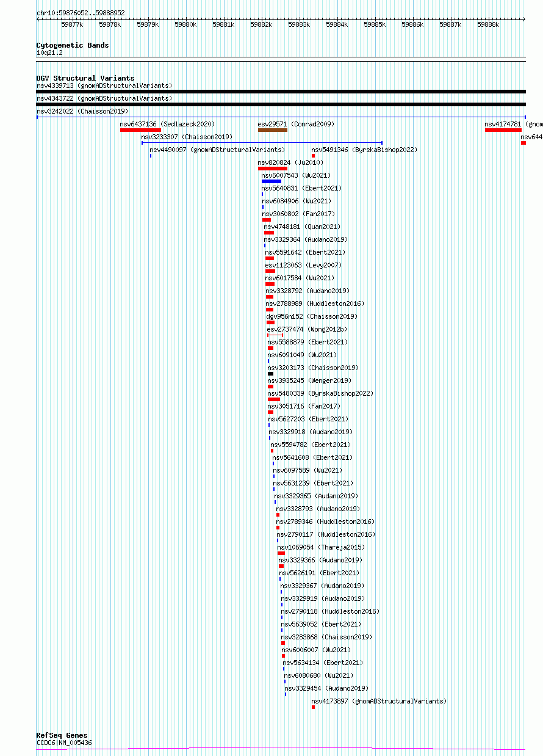Screen dimensions: 543x756
Task: Open nsv5634134 (Ebert2021) label
Action: pyautogui.click(x=323, y=663)
